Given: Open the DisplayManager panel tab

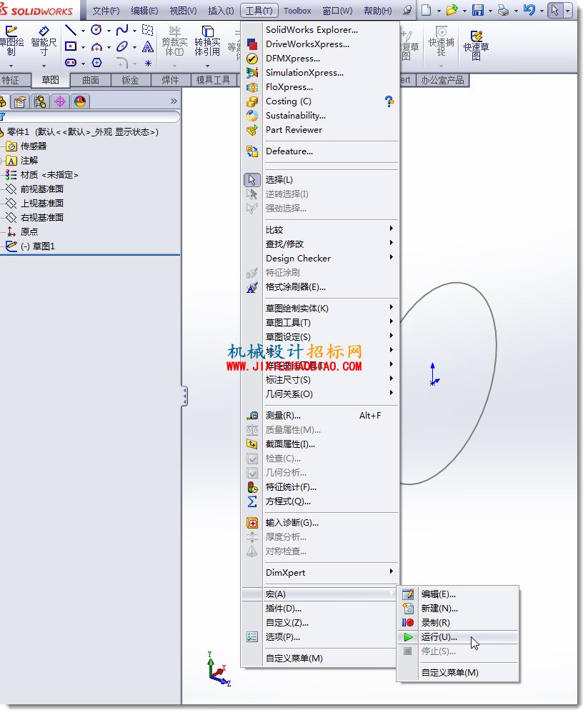Looking at the screenshot, I should tap(80, 101).
